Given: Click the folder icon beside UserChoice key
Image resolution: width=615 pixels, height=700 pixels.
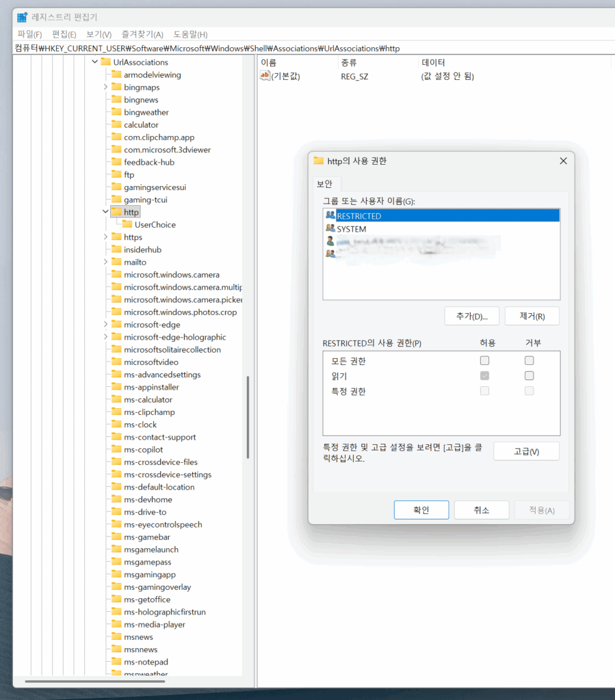Looking at the screenshot, I should point(127,225).
